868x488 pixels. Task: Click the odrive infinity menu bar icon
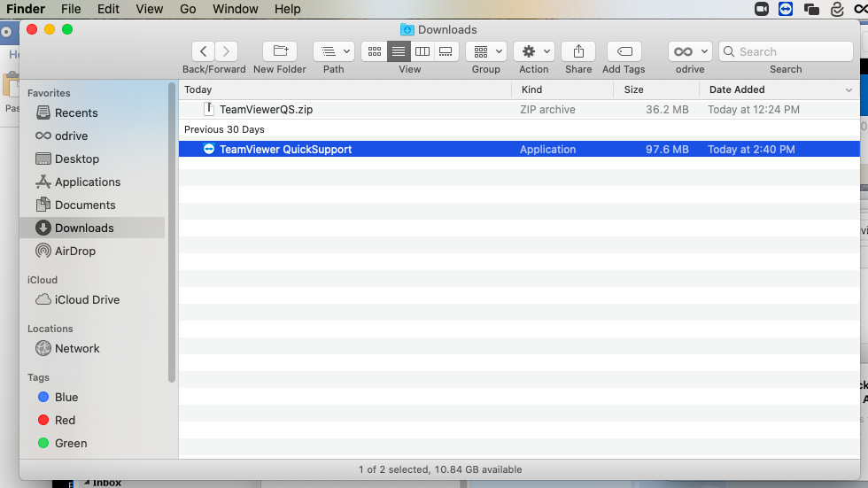click(x=861, y=9)
